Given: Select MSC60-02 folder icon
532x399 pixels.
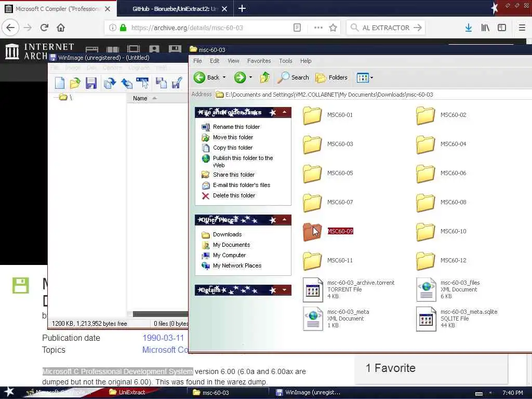Looking at the screenshot, I should 425,115.
